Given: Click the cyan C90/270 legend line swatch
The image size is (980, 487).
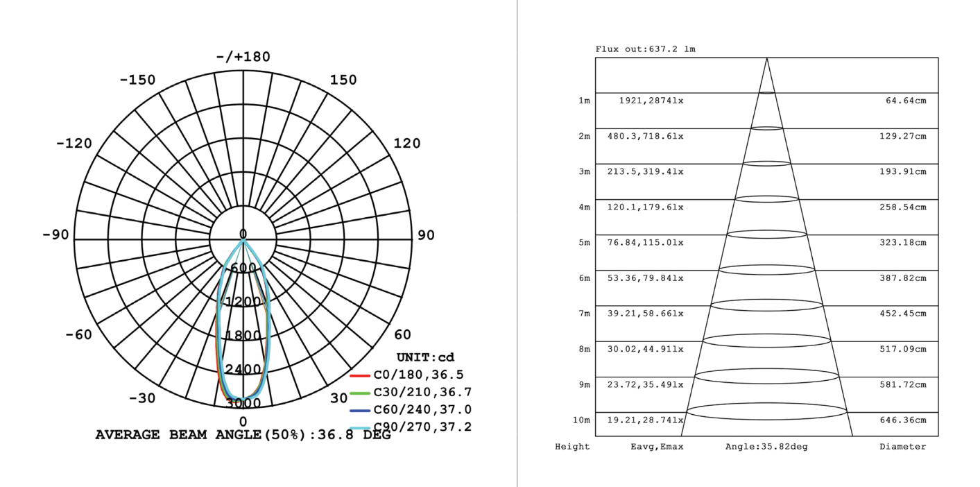Looking at the screenshot, I should pos(360,427).
